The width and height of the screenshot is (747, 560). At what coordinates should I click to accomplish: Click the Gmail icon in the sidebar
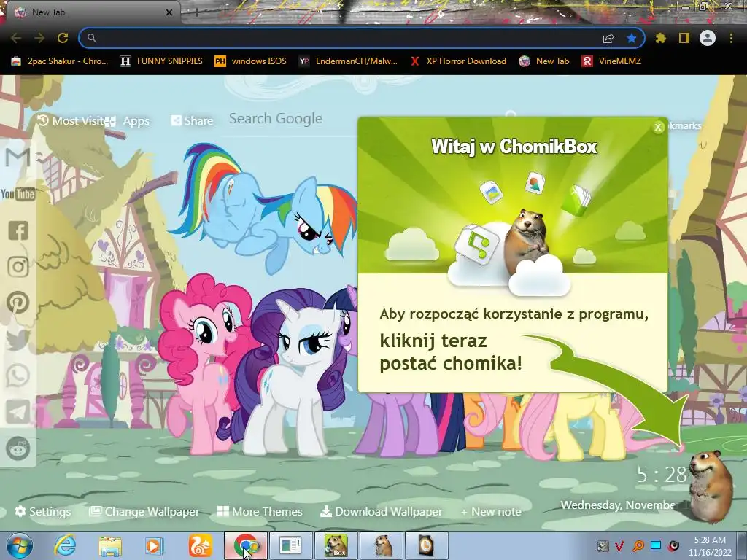[x=18, y=157]
